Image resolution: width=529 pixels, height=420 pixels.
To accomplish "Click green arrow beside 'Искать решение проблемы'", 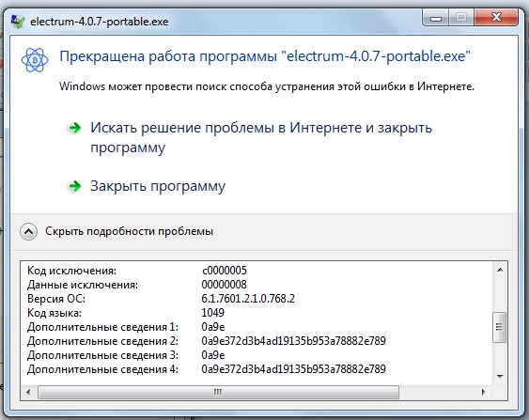I will (x=74, y=128).
